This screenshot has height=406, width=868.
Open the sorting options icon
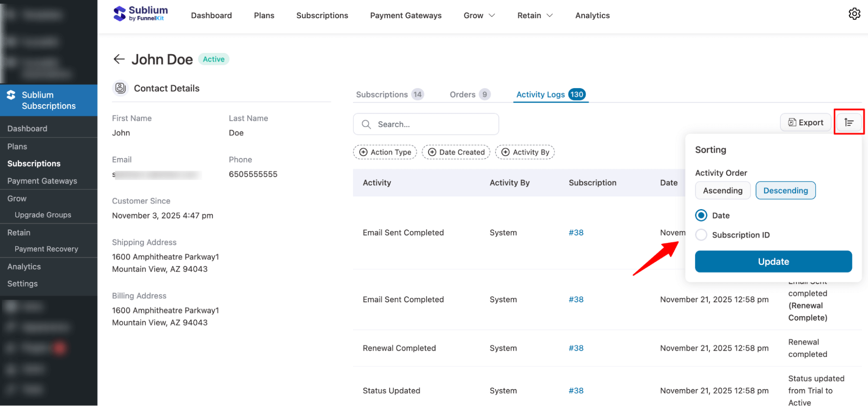(849, 122)
